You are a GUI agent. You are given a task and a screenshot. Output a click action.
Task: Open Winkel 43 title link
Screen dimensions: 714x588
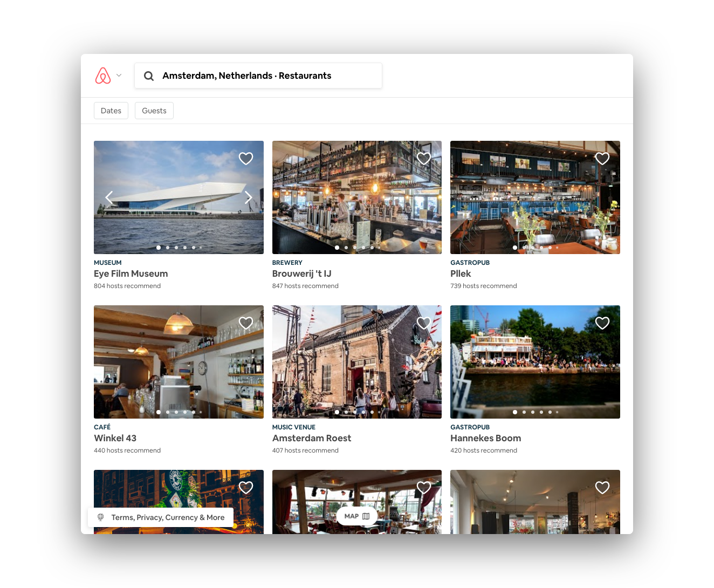pos(115,438)
